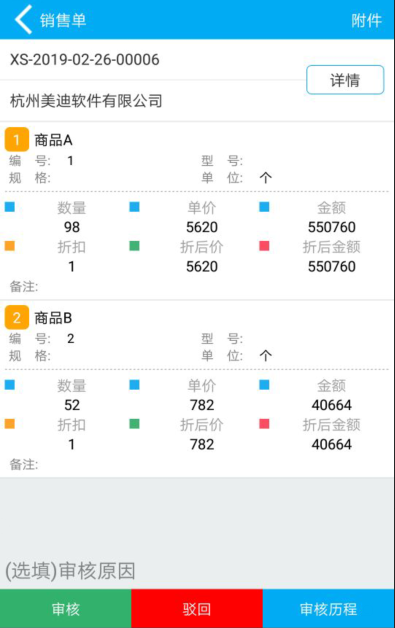Tap the back arrow beside 销售单
This screenshot has height=628, width=395.
point(23,19)
